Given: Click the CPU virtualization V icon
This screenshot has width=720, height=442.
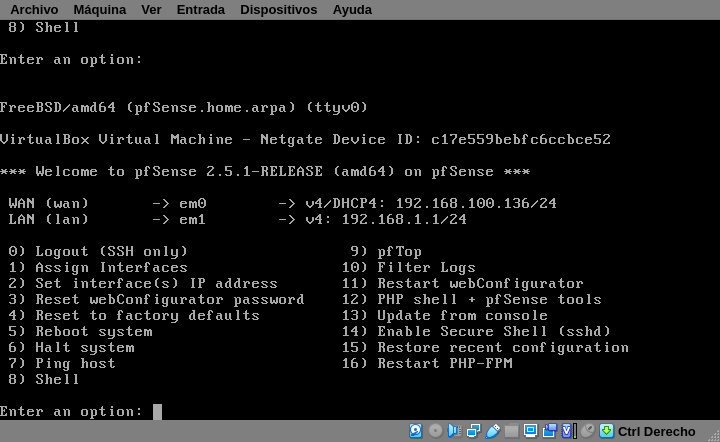Looking at the screenshot, I should click(569, 431).
